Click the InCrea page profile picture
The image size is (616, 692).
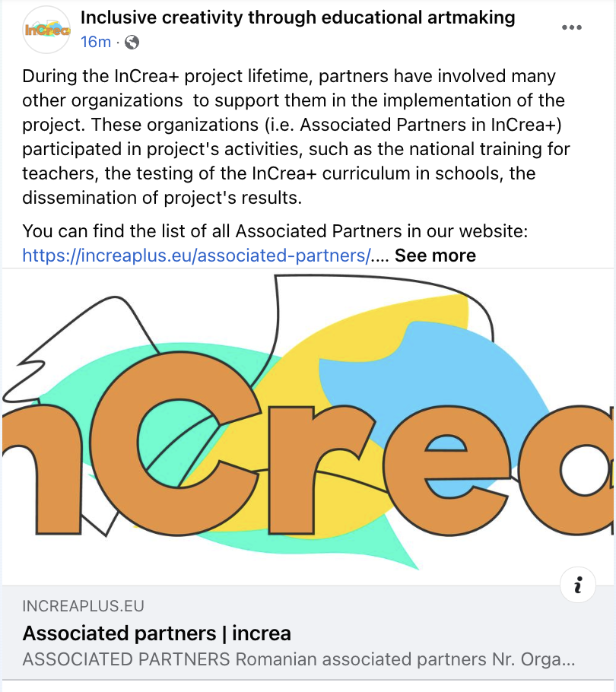(46, 30)
